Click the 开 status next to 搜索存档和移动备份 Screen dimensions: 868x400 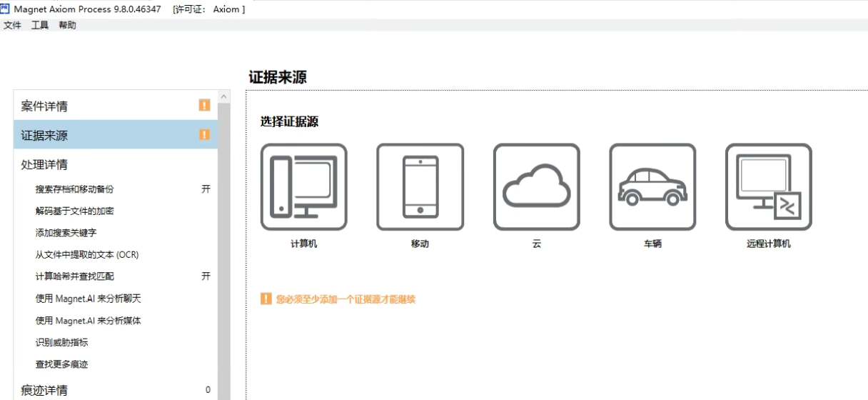(x=206, y=189)
